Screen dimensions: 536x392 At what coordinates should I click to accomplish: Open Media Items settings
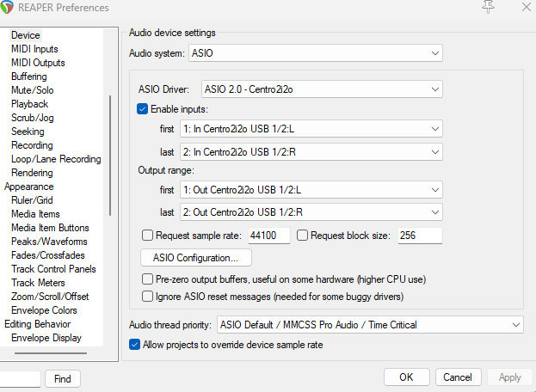35,214
